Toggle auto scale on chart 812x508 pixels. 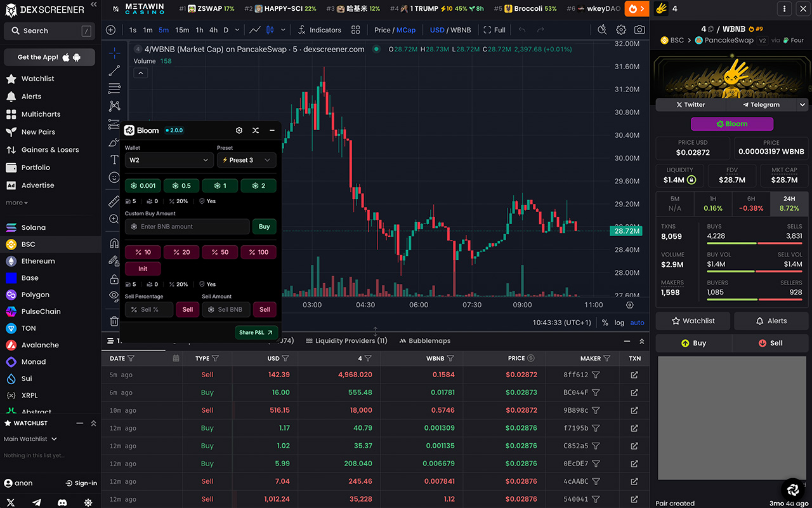click(x=637, y=323)
